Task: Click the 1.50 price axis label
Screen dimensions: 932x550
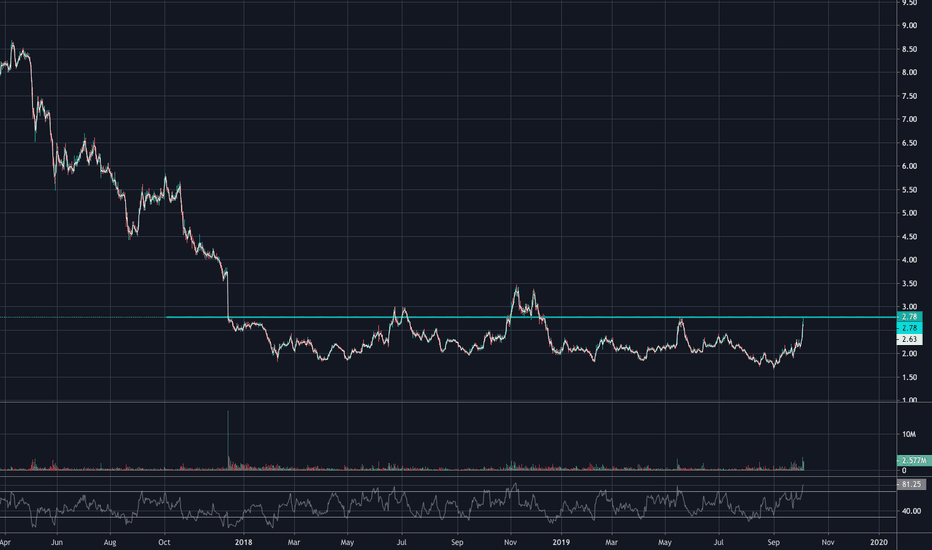Action: coord(909,378)
